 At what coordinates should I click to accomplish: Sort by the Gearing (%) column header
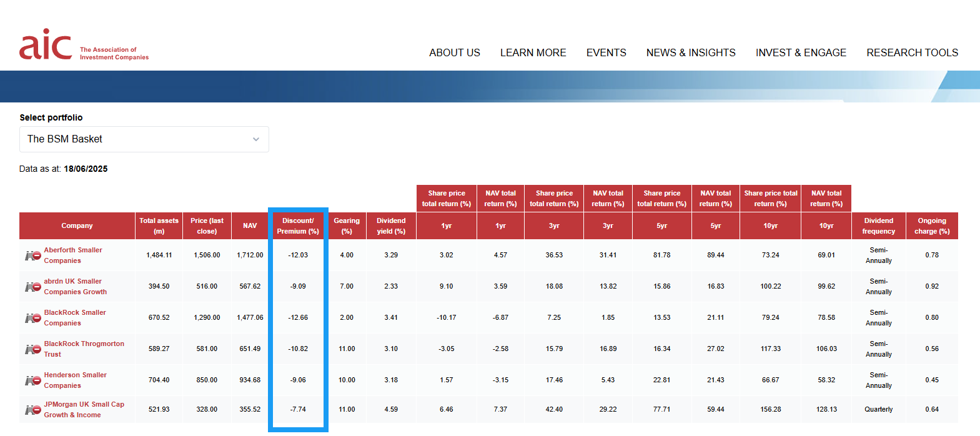(347, 225)
